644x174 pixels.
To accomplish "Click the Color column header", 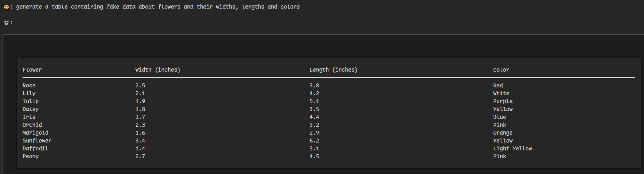I will pos(501,70).
